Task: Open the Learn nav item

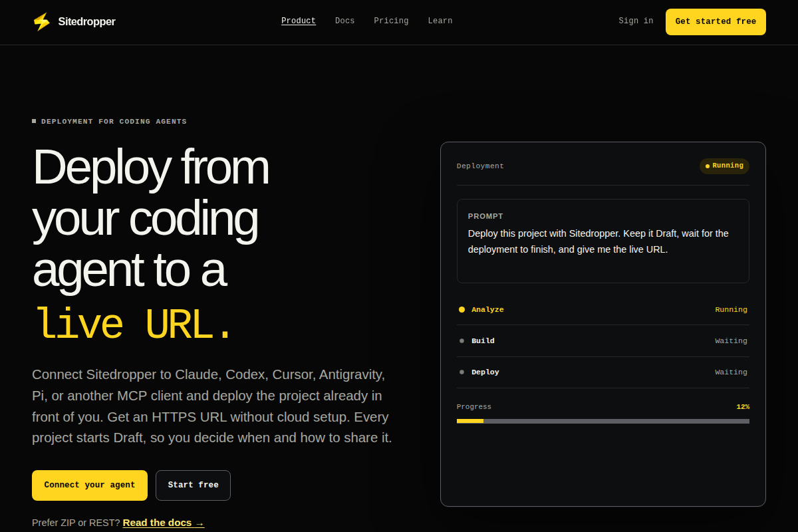Action: click(440, 21)
